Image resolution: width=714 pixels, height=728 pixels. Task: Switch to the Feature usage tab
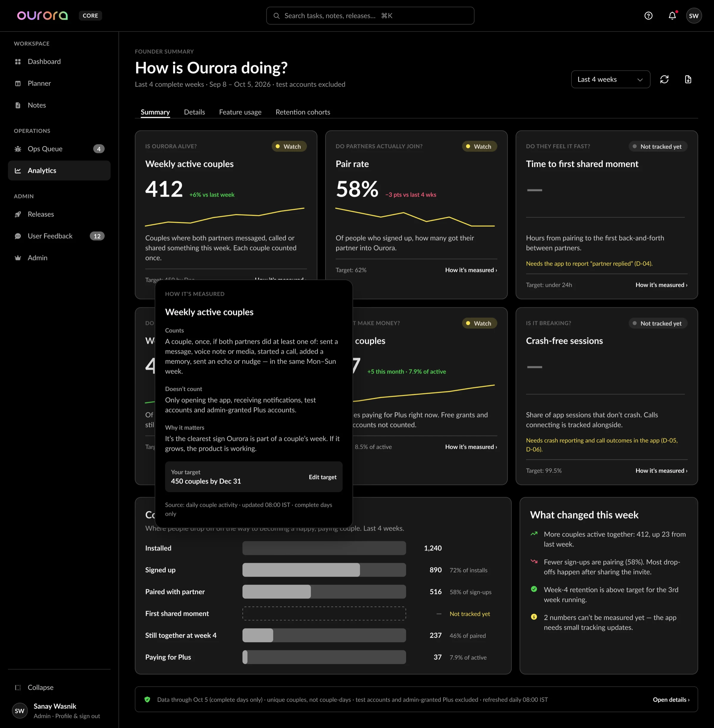click(240, 112)
